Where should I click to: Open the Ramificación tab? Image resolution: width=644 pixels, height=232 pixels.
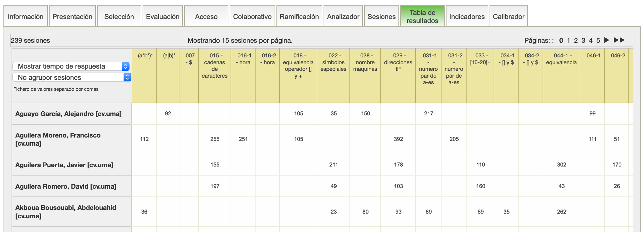coord(299,17)
